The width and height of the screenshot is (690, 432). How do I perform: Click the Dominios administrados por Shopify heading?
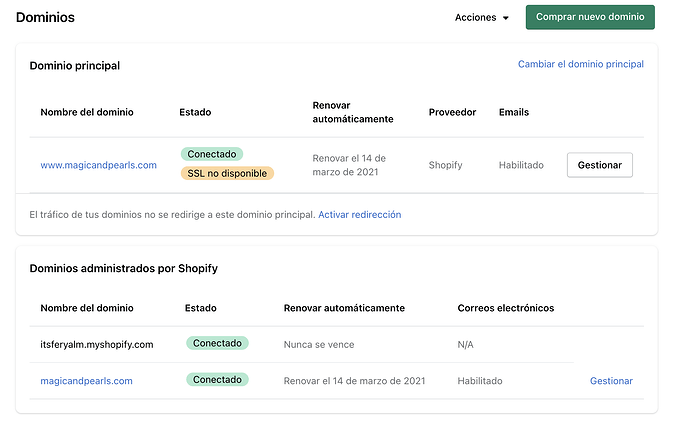[x=123, y=268]
